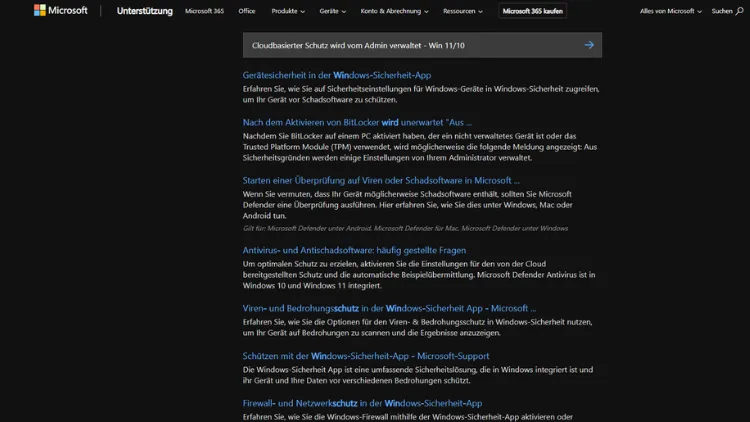Open Nach dem Aktivieren von BitLocker result
Screen dimensions: 750x422
[357, 122]
